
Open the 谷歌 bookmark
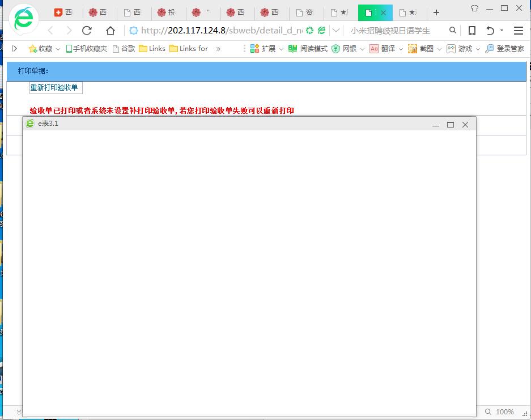coord(124,49)
